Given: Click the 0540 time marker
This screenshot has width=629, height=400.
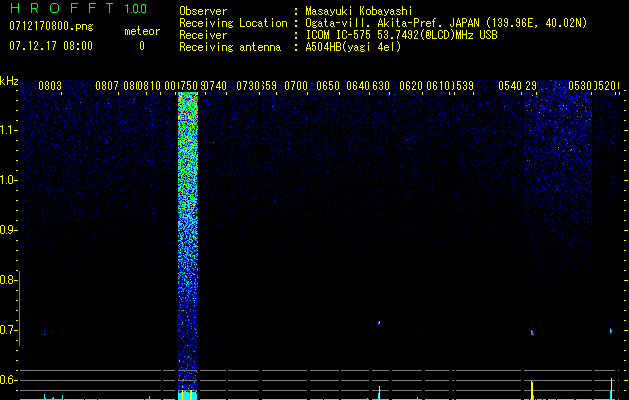Looking at the screenshot, I should [x=510, y=86].
